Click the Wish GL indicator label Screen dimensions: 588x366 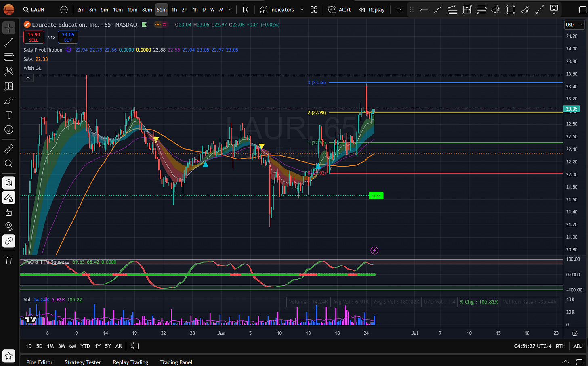[x=32, y=68]
